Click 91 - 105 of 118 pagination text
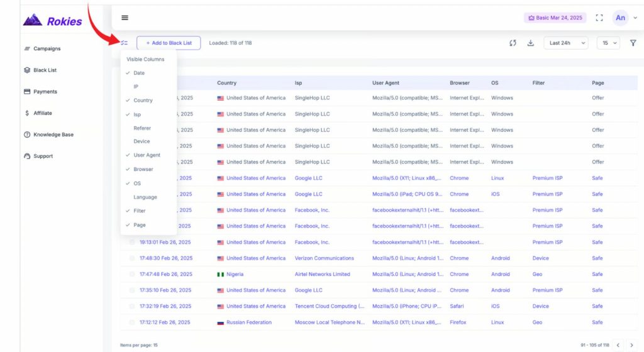The image size is (644, 352). pos(595,345)
